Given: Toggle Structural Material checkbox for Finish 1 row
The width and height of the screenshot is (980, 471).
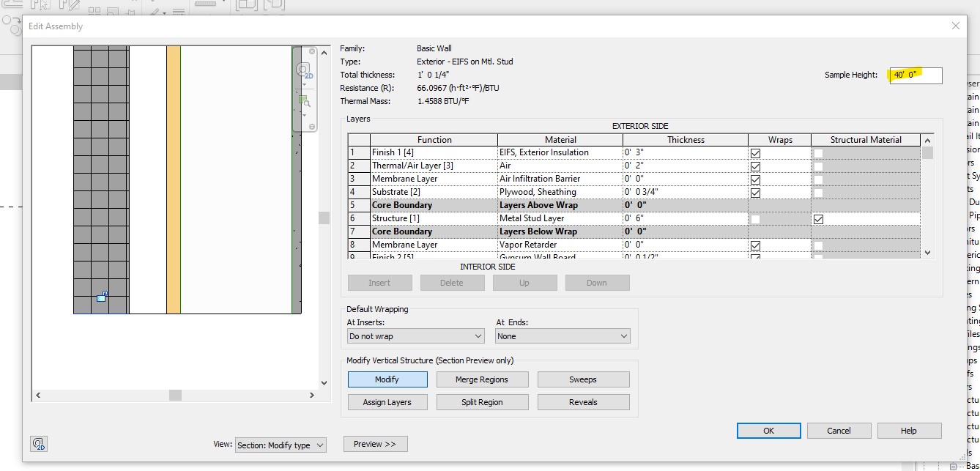Looking at the screenshot, I should pyautogui.click(x=818, y=153).
